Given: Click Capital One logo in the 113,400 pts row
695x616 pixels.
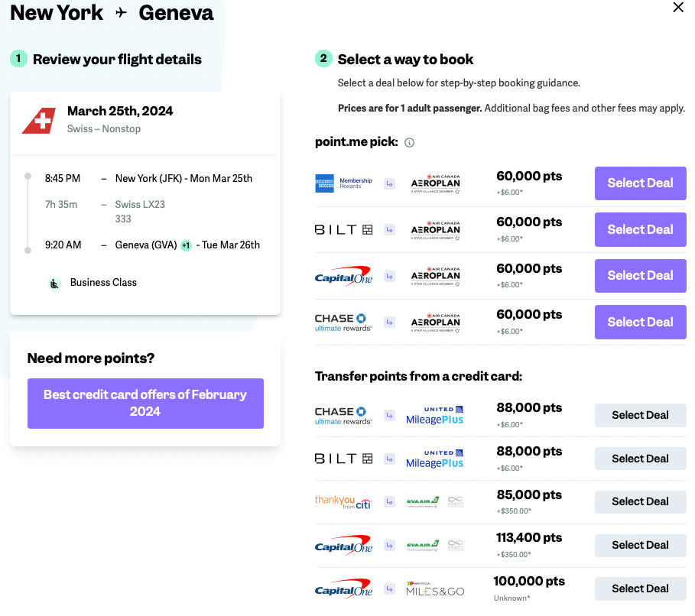Looking at the screenshot, I should tap(343, 545).
